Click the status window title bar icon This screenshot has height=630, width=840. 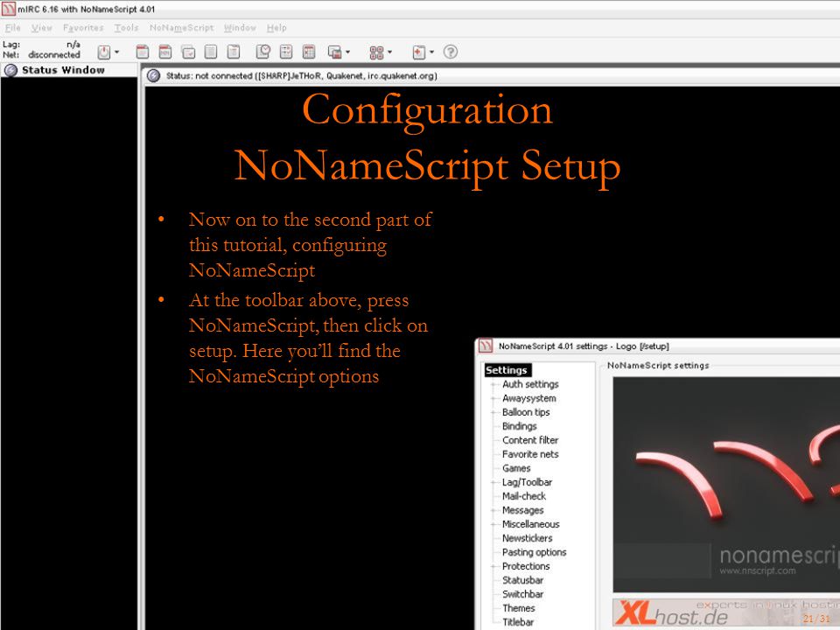click(x=154, y=76)
